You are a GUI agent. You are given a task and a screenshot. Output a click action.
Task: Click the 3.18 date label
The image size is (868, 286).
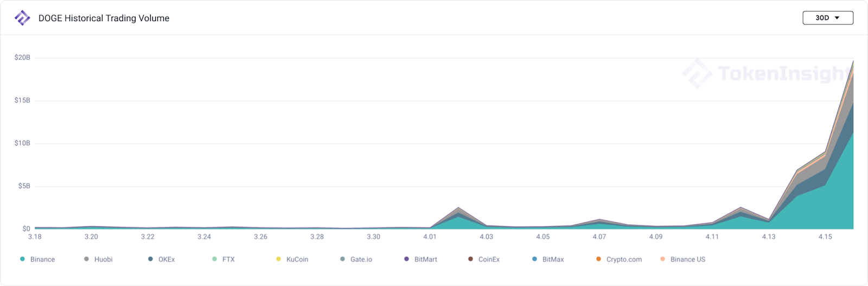tap(35, 237)
